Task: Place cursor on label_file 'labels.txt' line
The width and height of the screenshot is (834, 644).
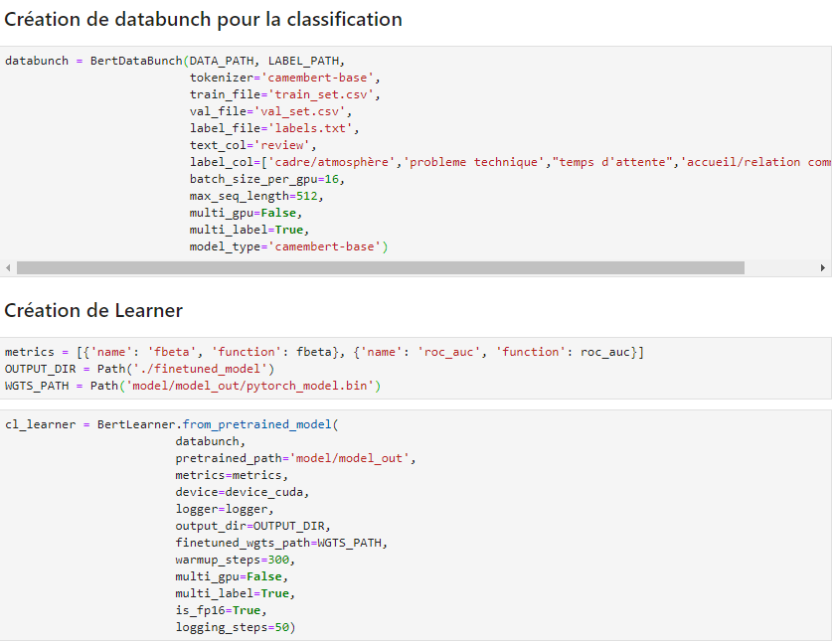Action: point(274,128)
